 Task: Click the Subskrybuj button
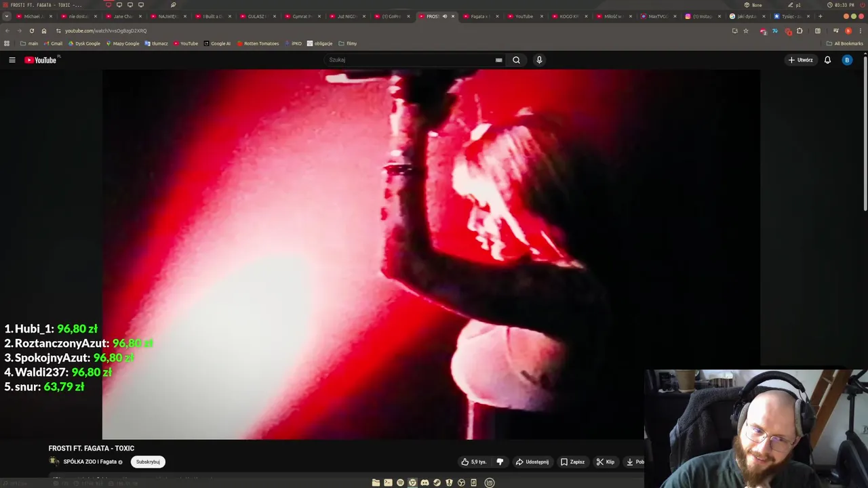coord(148,462)
